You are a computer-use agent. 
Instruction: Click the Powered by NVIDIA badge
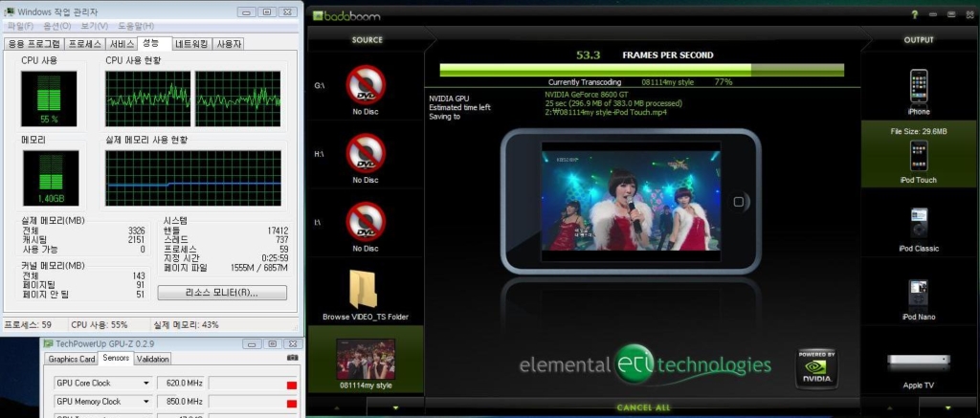click(x=817, y=368)
